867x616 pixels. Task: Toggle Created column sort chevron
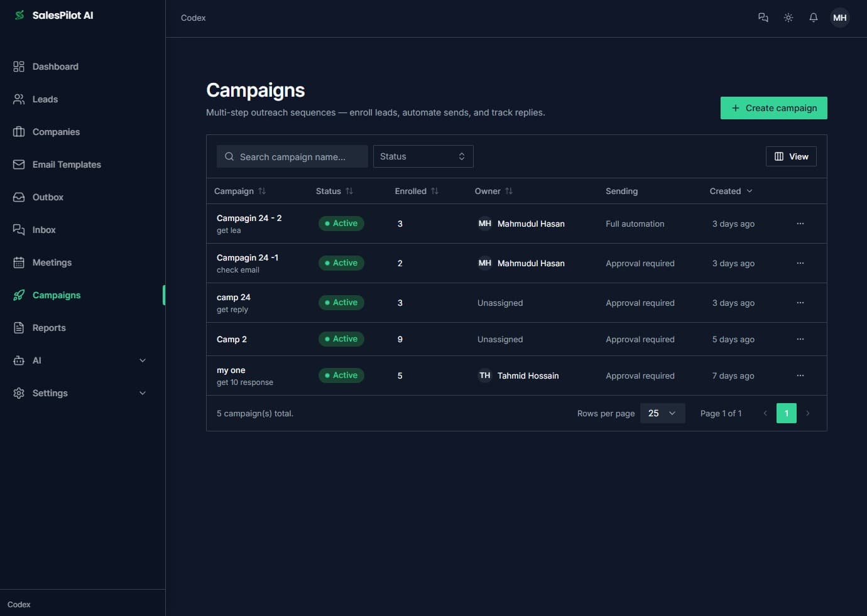tap(750, 191)
